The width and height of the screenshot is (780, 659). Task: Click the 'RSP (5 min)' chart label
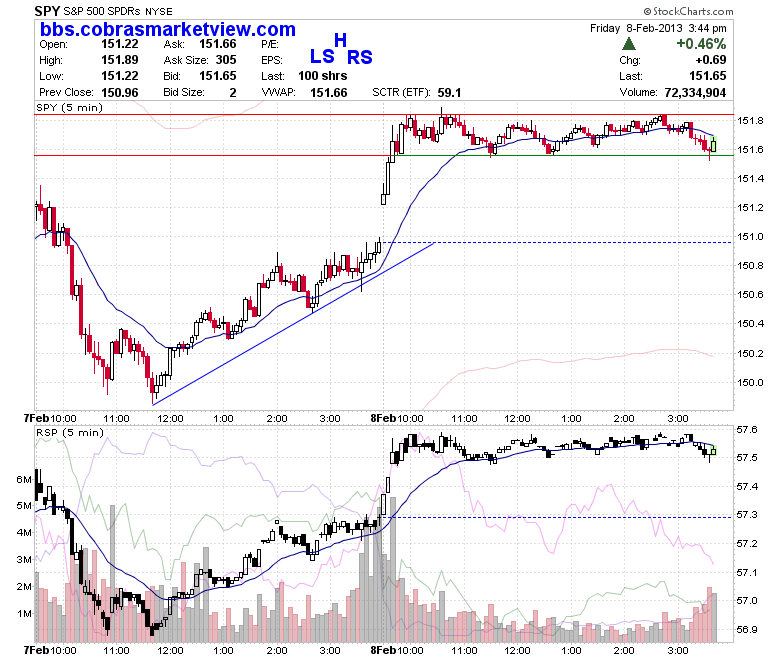(x=70, y=432)
